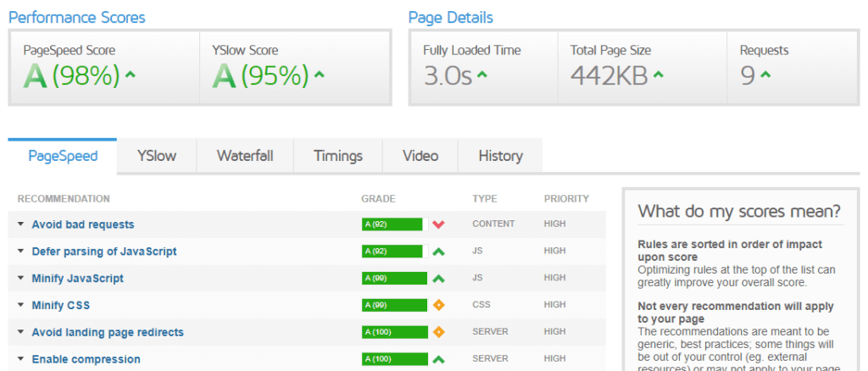Click green up arrow for Defer parsing of JavaScript

[439, 252]
